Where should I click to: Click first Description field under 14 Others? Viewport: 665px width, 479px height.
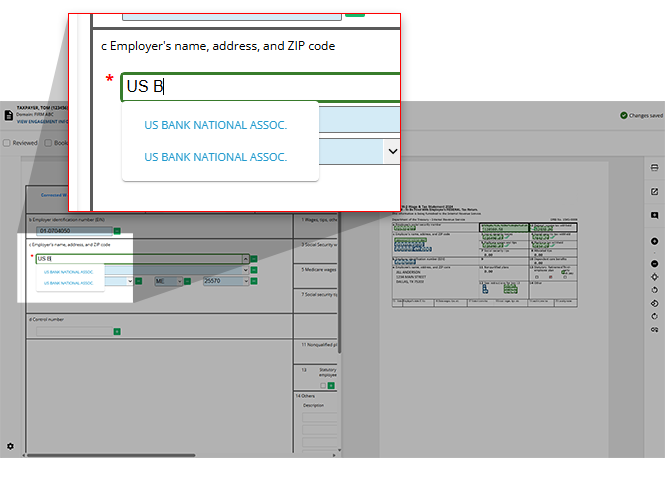point(320,417)
